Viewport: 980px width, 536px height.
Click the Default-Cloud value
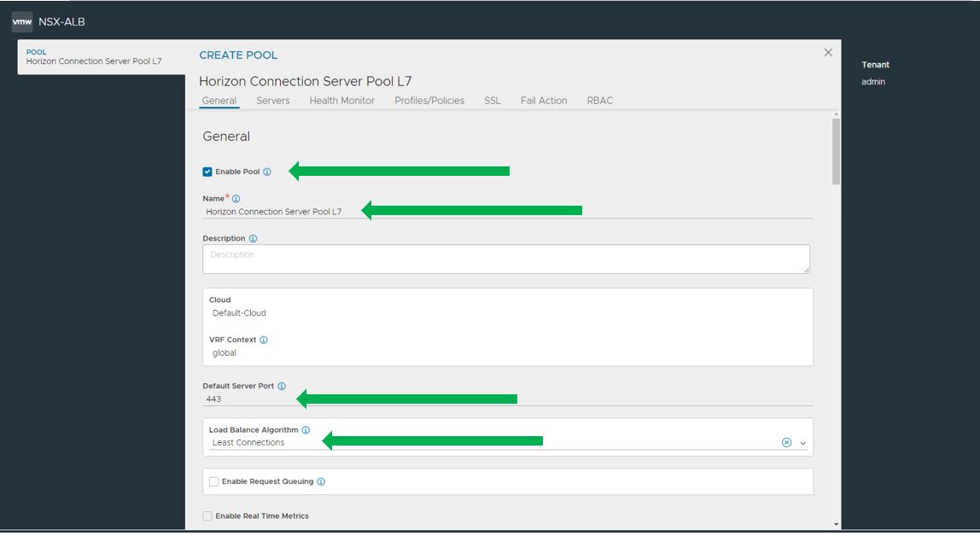pyautogui.click(x=239, y=313)
